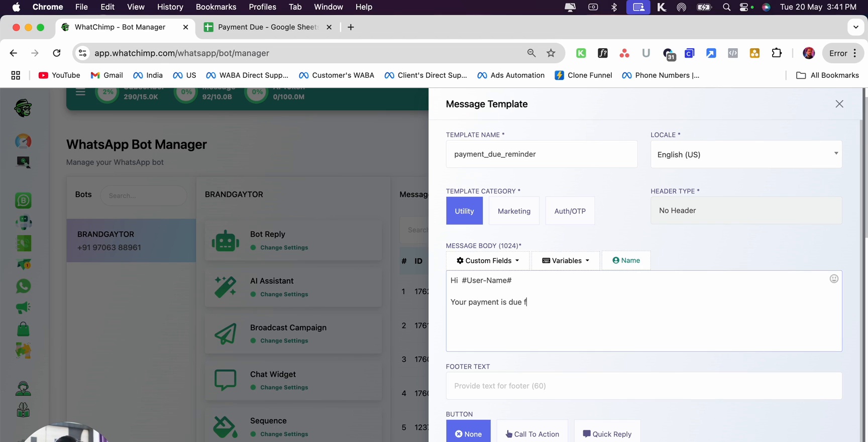Open the YouTube bookmark
The height and width of the screenshot is (442, 868).
point(59,75)
